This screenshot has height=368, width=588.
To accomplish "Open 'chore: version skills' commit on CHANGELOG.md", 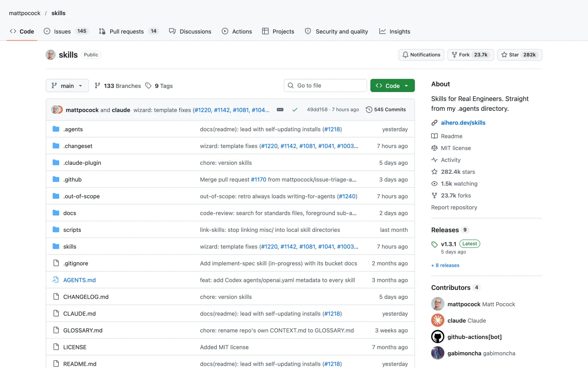I will tap(226, 297).
